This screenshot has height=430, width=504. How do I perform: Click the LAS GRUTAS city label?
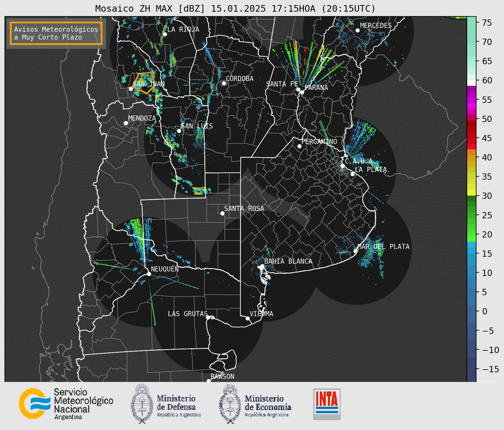pyautogui.click(x=188, y=314)
